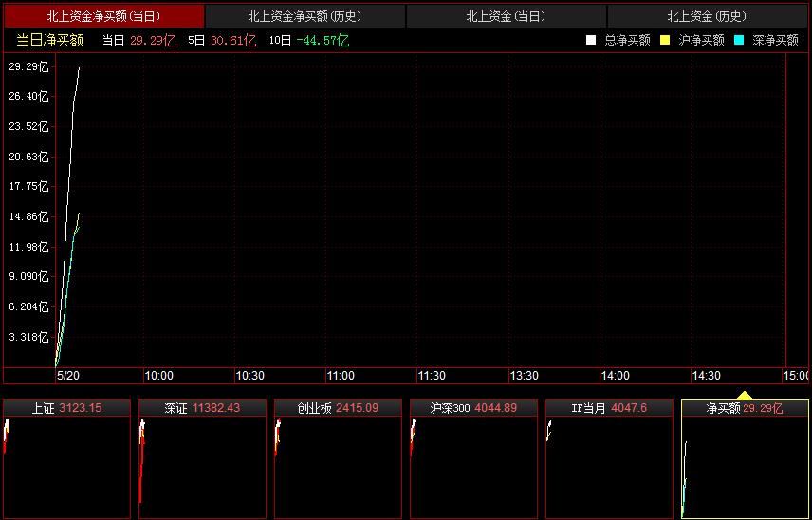Click the yellow triangle above 净买额 panel

[745, 395]
